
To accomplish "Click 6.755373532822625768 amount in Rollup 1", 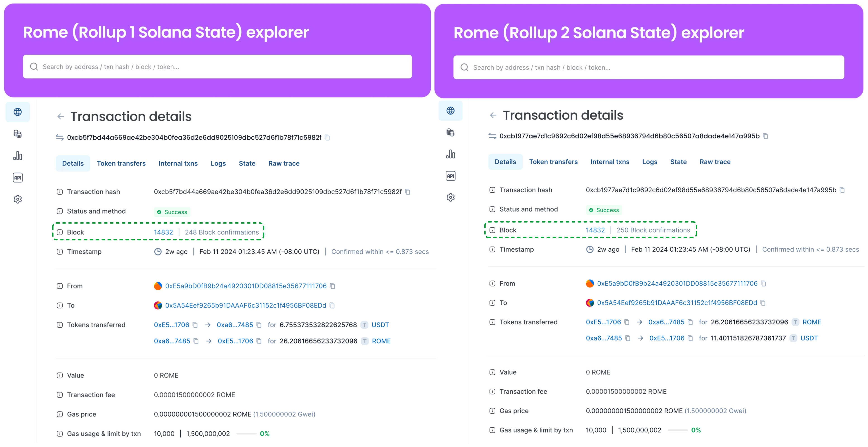I will (x=318, y=325).
